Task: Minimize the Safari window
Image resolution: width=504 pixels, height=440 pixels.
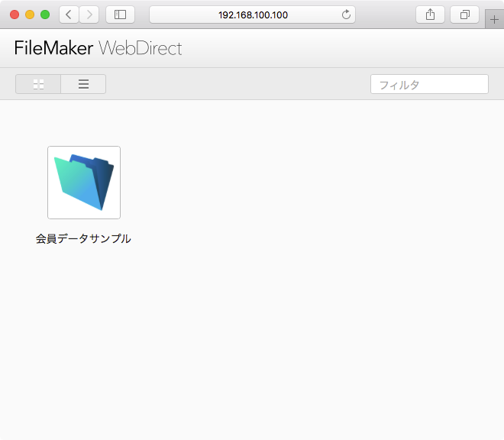Action: click(x=30, y=15)
